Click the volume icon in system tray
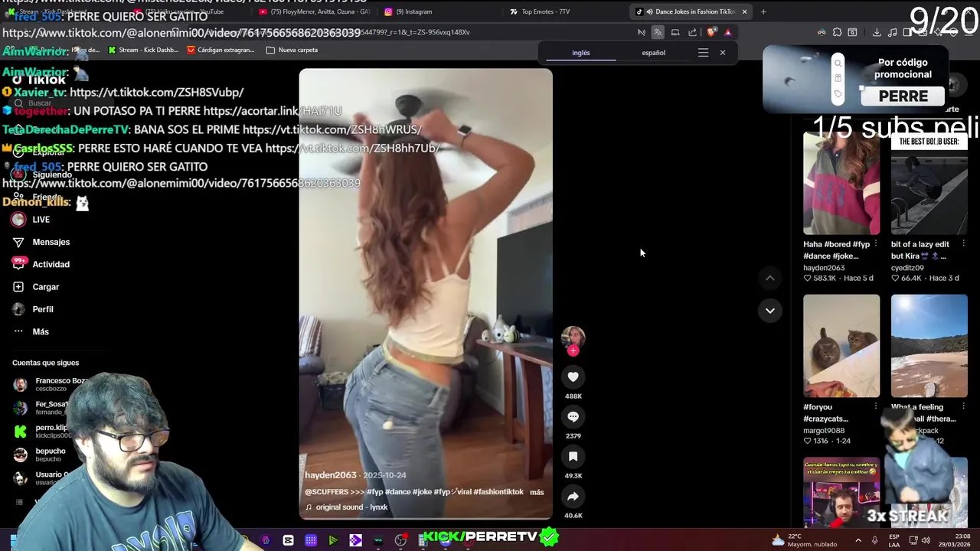 pos(926,540)
